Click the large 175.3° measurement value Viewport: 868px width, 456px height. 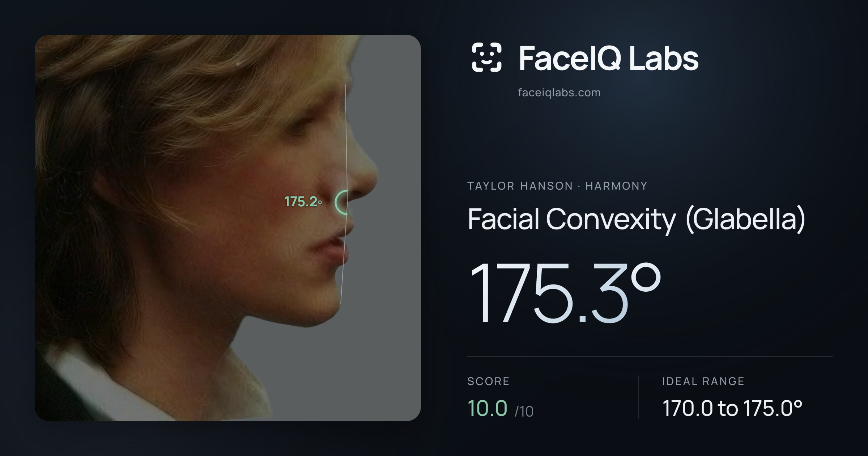565,293
